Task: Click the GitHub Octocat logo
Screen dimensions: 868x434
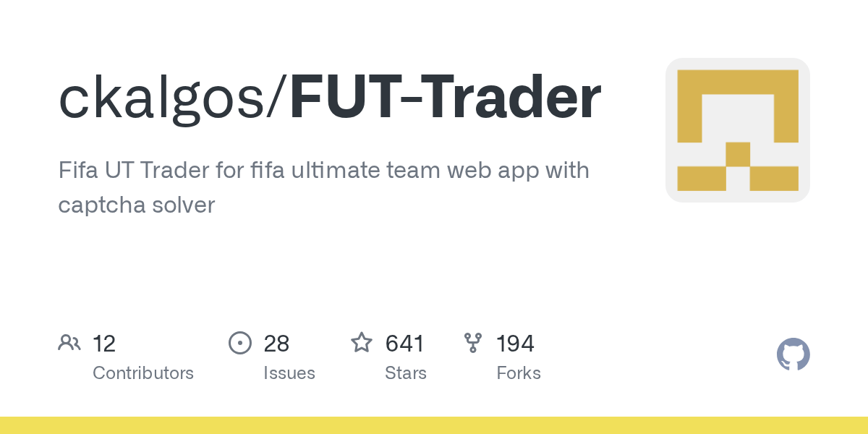Action: (793, 355)
